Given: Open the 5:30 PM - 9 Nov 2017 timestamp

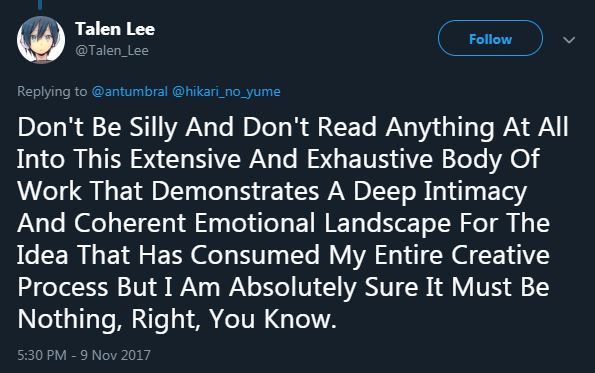Looking at the screenshot, I should 84,355.
